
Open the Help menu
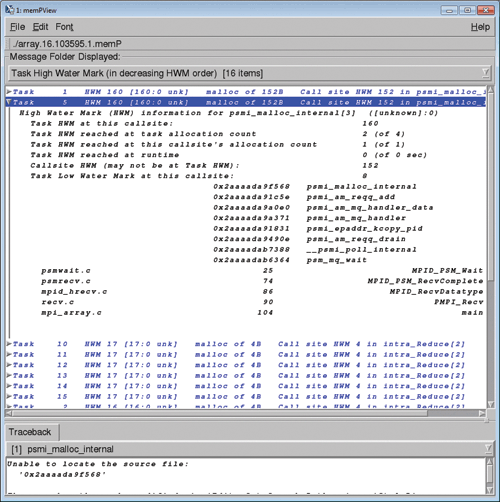pos(480,27)
